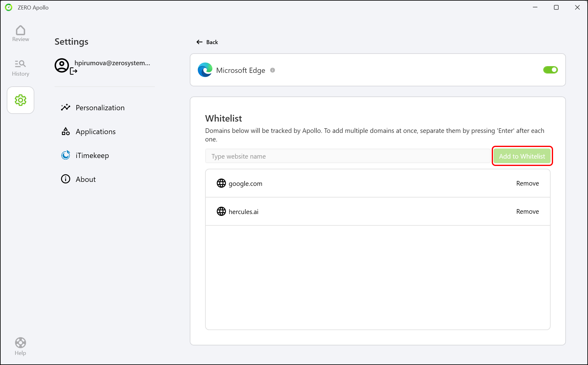Click the globe icon next to hercules.ai
The width and height of the screenshot is (588, 365).
221,211
